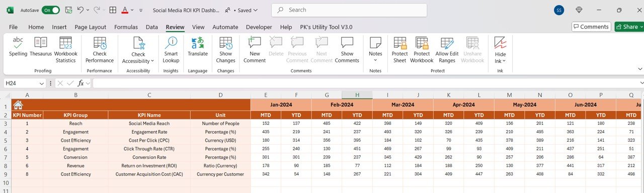Click Show Comments in the ribbon
The image size is (644, 193).
coord(347,49)
